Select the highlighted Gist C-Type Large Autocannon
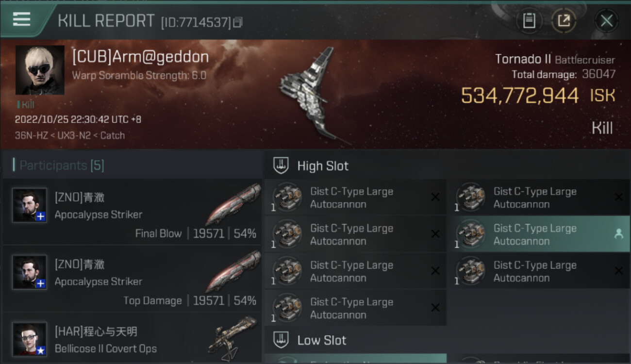The height and width of the screenshot is (364, 631). click(542, 234)
